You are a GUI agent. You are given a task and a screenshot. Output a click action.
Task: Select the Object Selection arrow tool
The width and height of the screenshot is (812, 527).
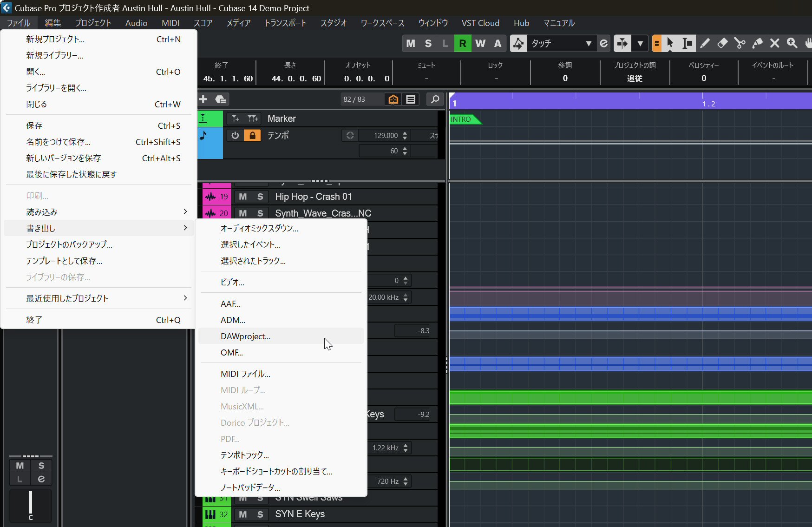[x=670, y=44]
